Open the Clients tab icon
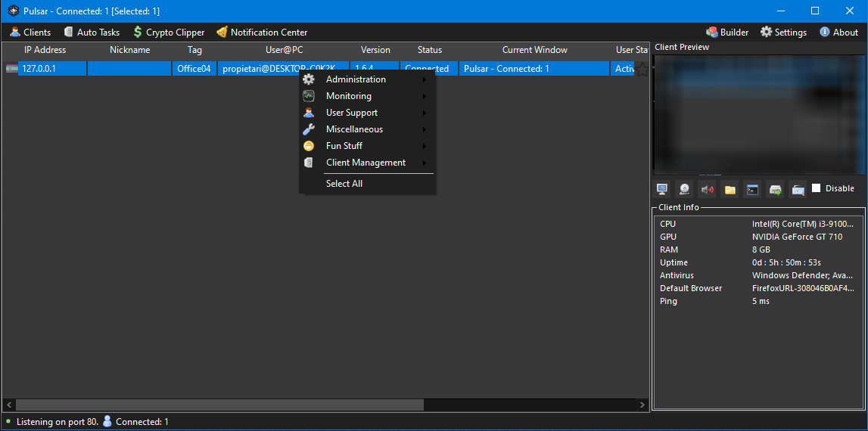Viewport: 868px width, 431px height. 15,32
